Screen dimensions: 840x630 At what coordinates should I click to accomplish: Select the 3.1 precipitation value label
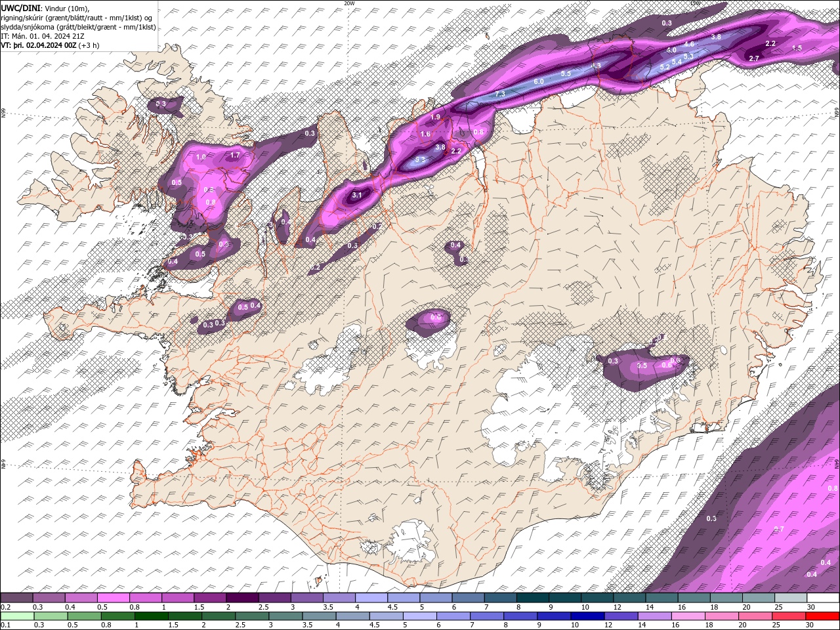358,195
